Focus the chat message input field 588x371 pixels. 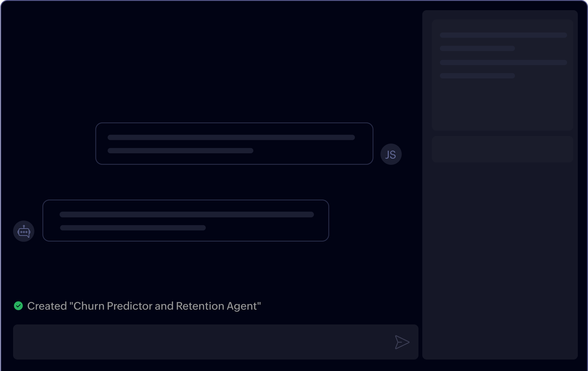pyautogui.click(x=215, y=342)
